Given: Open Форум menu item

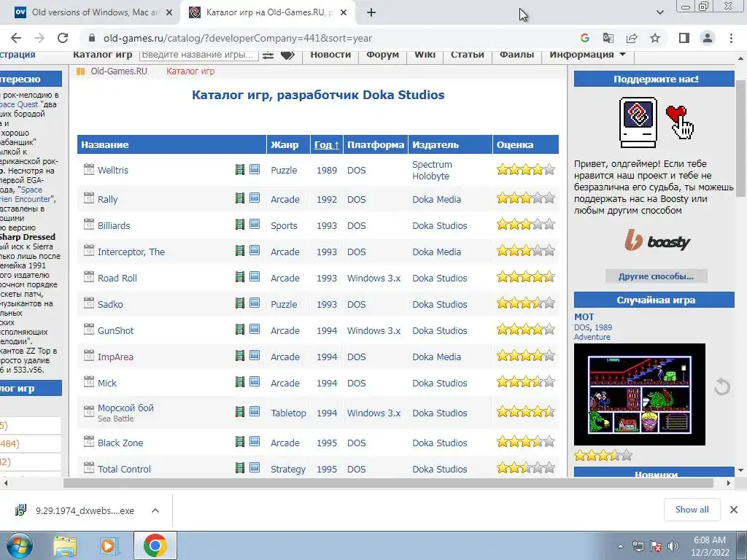Looking at the screenshot, I should pyautogui.click(x=382, y=55).
